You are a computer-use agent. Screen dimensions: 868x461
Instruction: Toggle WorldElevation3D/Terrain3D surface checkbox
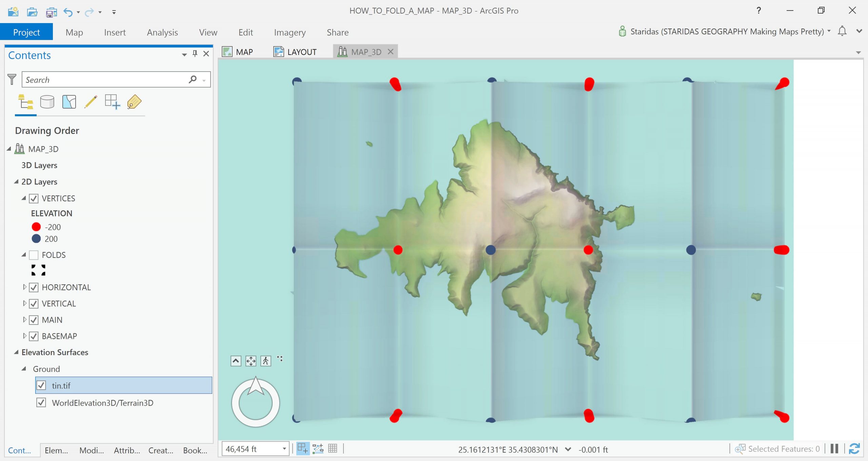coord(41,403)
